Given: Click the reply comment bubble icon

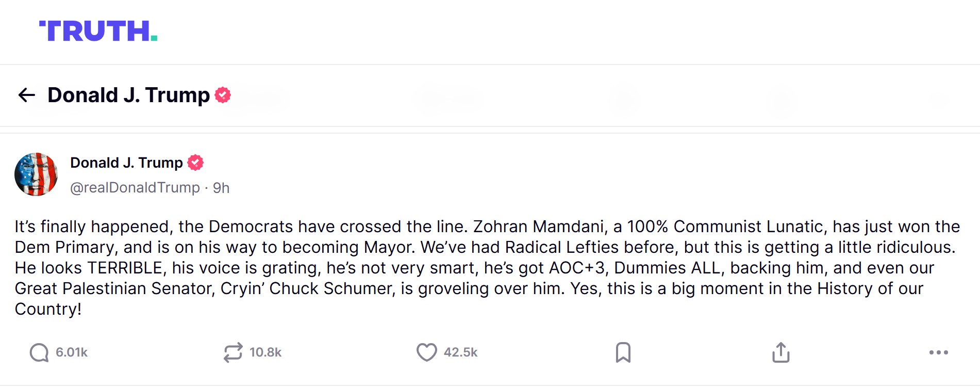Looking at the screenshot, I should point(39,353).
